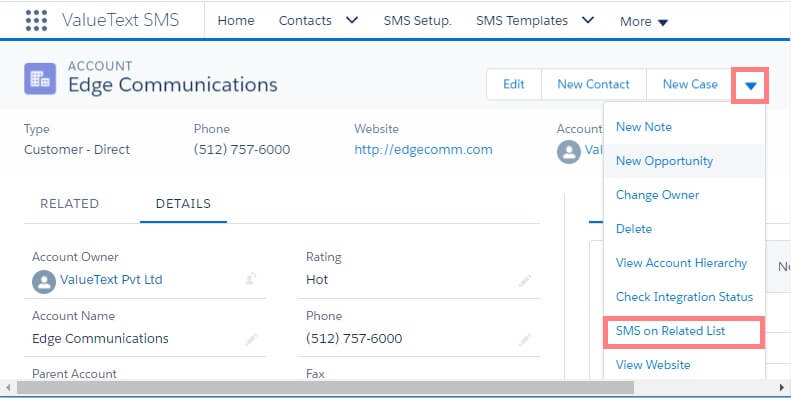
Task: Click the horizontal scrollbar right arrow
Action: [782, 387]
